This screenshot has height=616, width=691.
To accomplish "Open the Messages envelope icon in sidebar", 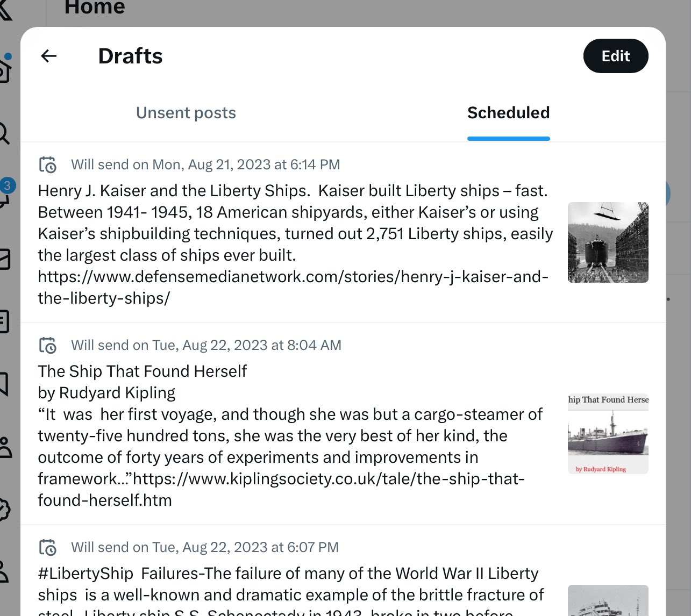I will tap(4, 259).
